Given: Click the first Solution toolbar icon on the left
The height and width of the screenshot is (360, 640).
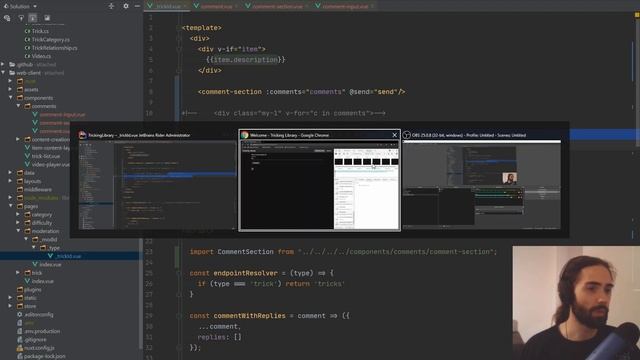Looking at the screenshot, I should [x=7, y=18].
